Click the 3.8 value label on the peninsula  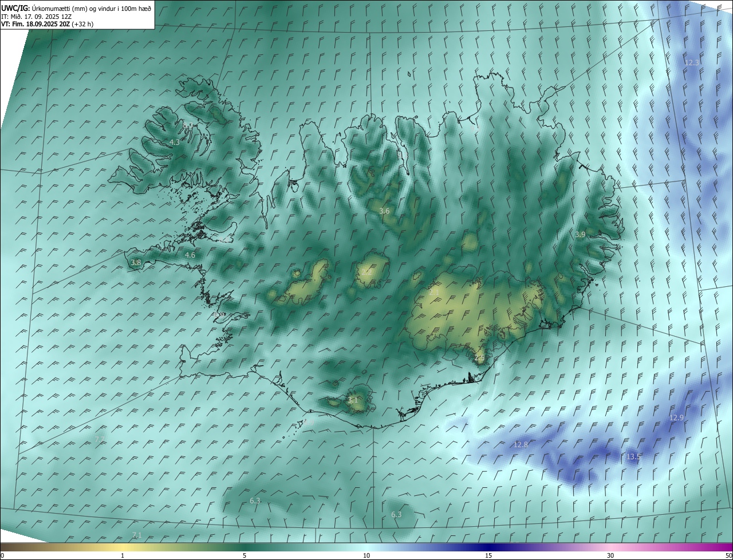tap(136, 262)
